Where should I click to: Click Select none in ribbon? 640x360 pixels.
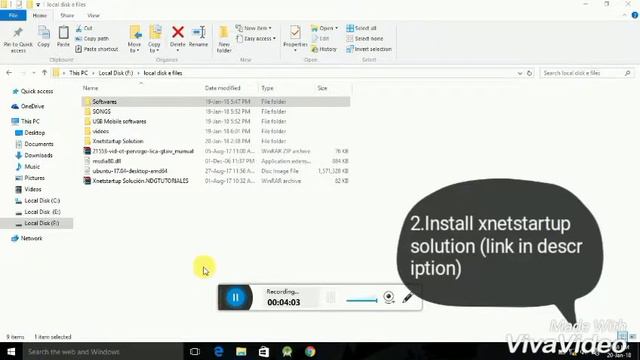click(364, 38)
